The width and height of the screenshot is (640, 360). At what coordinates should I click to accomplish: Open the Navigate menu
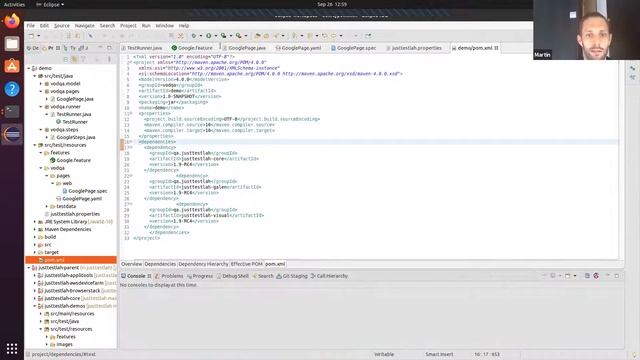pos(84,25)
